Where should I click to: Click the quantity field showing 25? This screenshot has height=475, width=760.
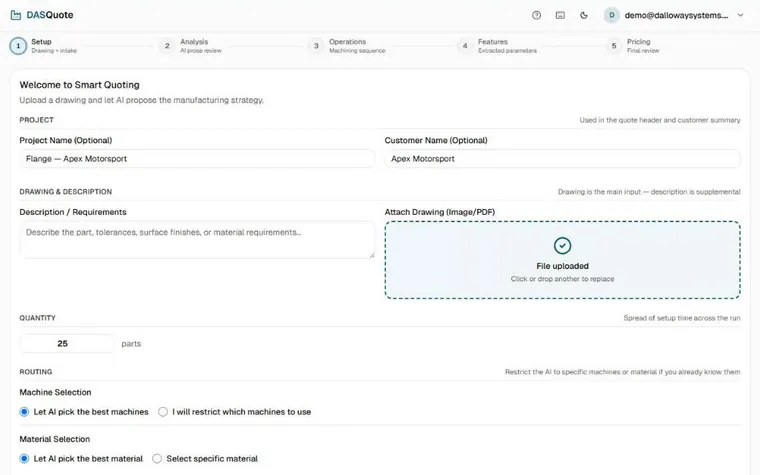tap(67, 344)
